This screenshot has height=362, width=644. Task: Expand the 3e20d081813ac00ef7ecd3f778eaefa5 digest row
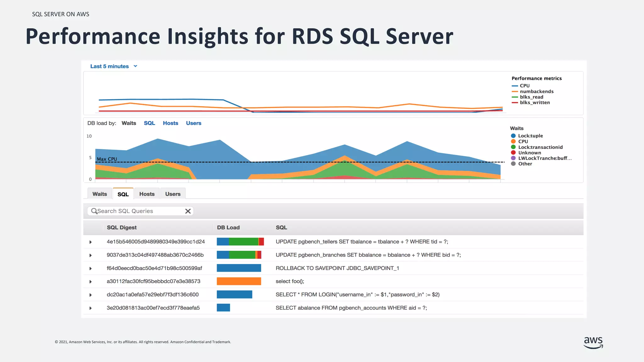(91, 308)
